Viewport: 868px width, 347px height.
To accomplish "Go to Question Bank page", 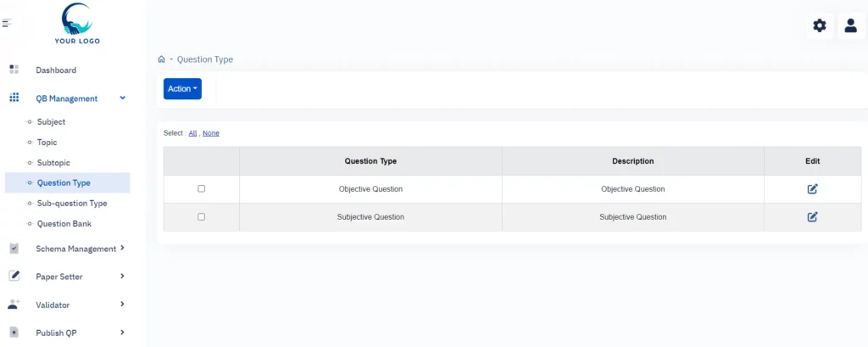I will coord(64,224).
